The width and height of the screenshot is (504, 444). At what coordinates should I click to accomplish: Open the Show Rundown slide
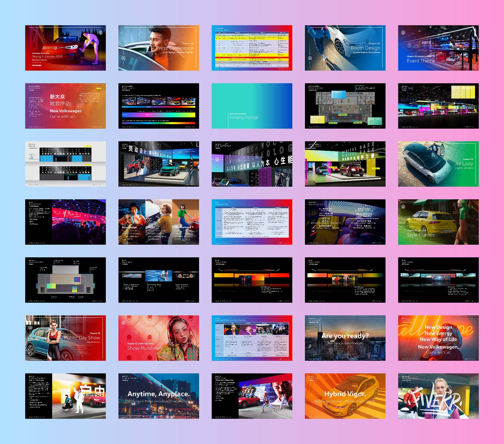pyautogui.click(x=159, y=338)
